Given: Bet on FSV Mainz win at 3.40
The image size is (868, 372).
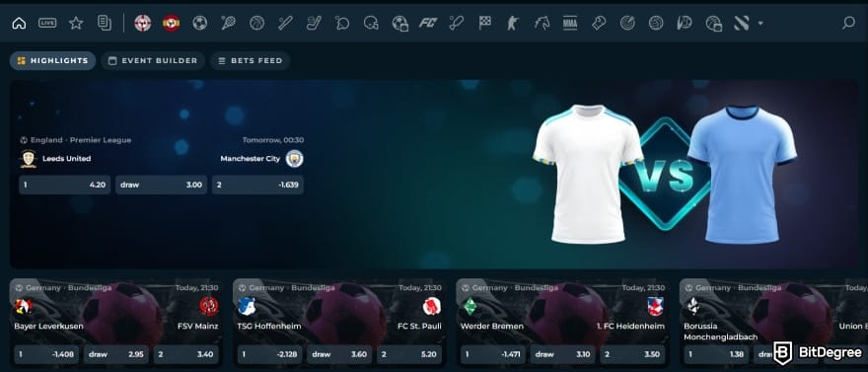Looking at the screenshot, I should click(x=186, y=354).
